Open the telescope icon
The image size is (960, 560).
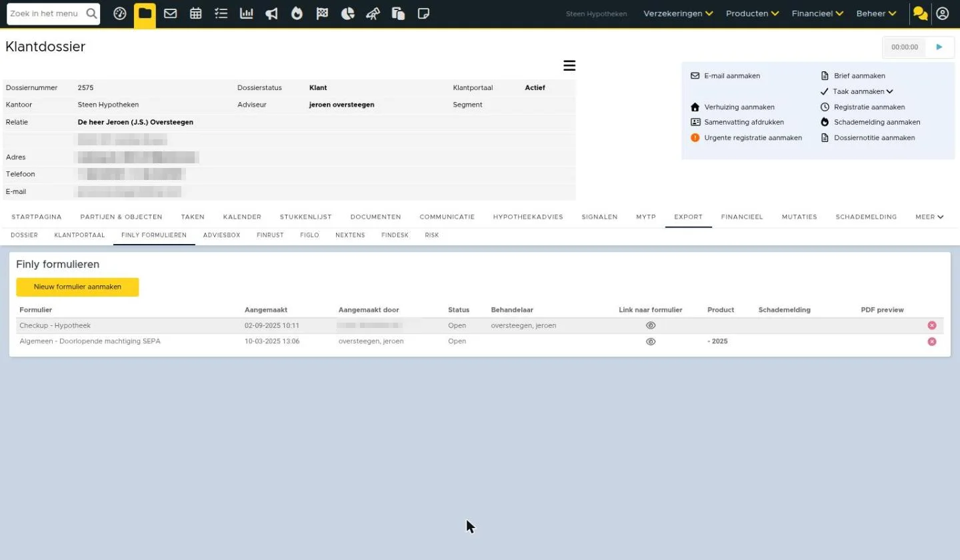(x=373, y=13)
